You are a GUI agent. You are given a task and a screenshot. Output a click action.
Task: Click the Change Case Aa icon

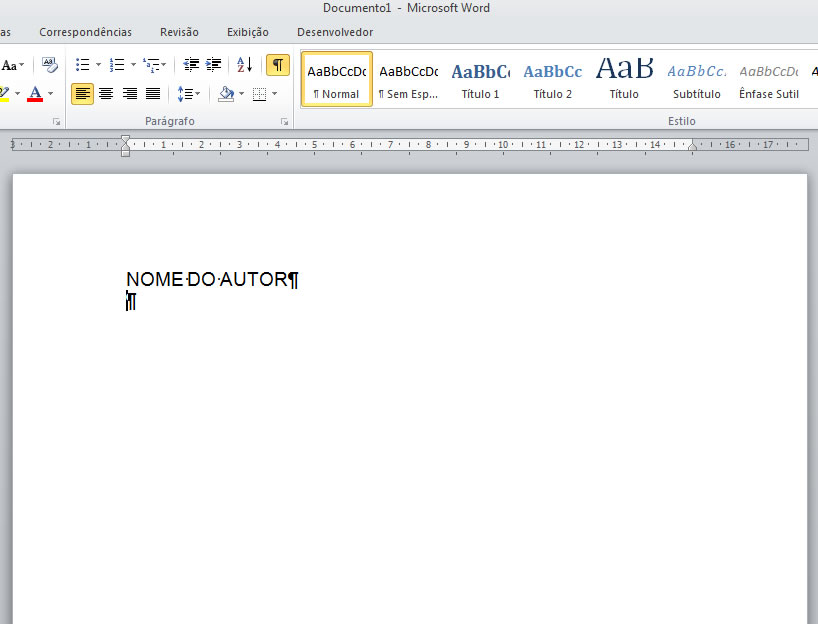pos(8,65)
